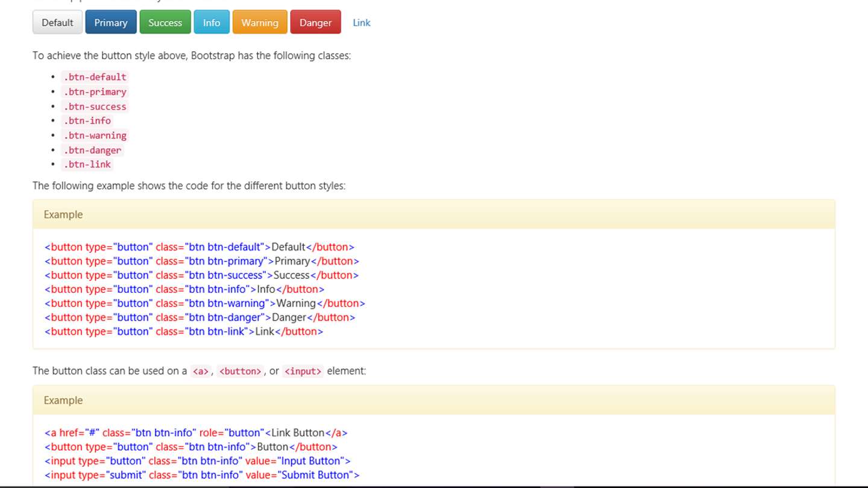The image size is (868, 488).
Task: Click the light blue Info button
Action: (x=212, y=22)
